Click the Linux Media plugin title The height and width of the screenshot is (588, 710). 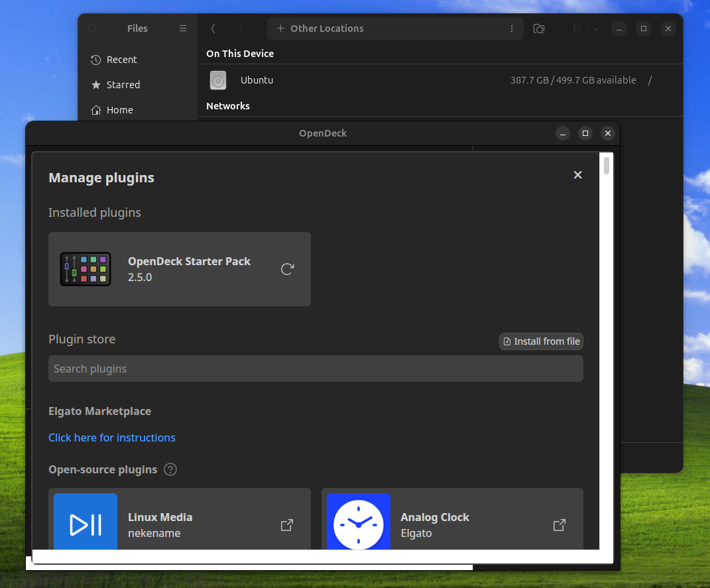(x=160, y=517)
